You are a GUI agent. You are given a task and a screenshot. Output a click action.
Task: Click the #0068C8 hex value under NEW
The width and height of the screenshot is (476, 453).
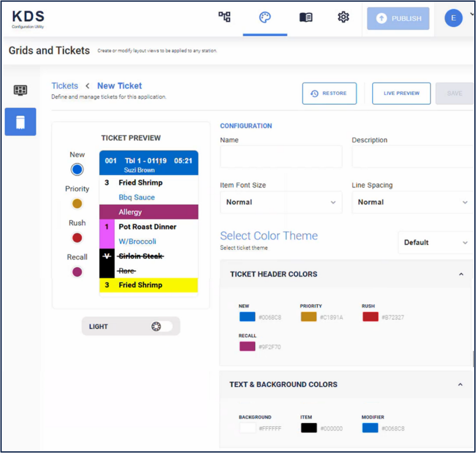pyautogui.click(x=270, y=317)
